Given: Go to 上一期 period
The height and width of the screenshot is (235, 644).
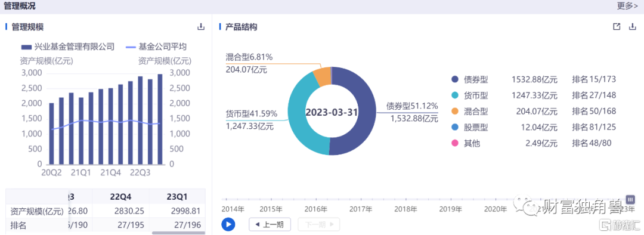Looking at the screenshot, I should [x=270, y=224].
